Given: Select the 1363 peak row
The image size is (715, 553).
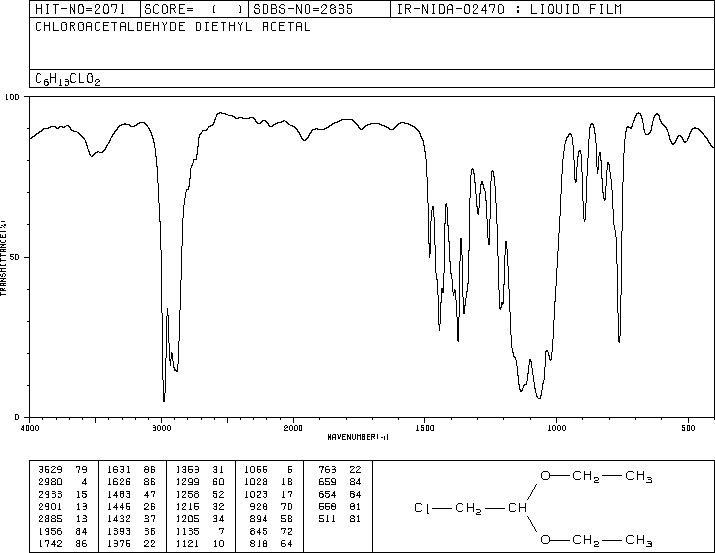Looking at the screenshot, I should [x=200, y=469].
